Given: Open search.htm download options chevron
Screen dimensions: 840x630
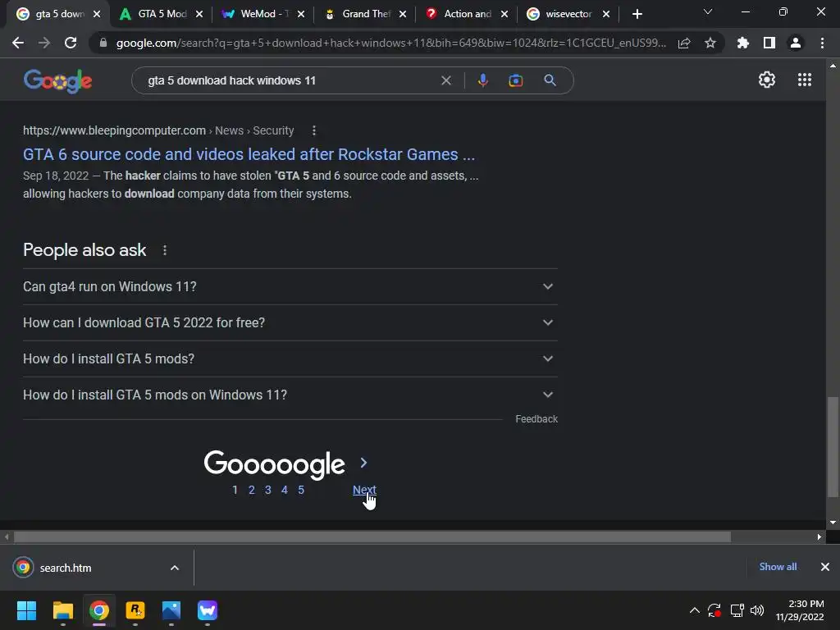Looking at the screenshot, I should [x=175, y=568].
